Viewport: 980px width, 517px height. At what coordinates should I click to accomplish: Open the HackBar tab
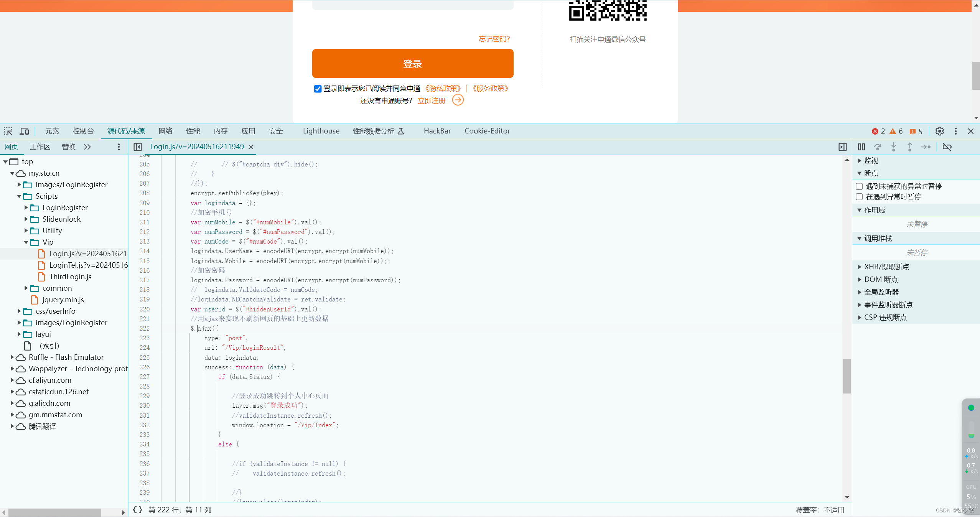pos(437,131)
